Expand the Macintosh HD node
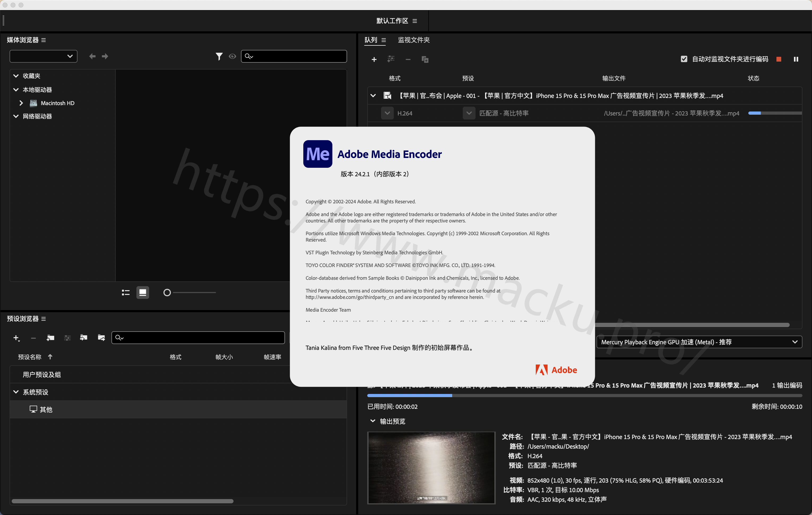The image size is (812, 515). 21,103
